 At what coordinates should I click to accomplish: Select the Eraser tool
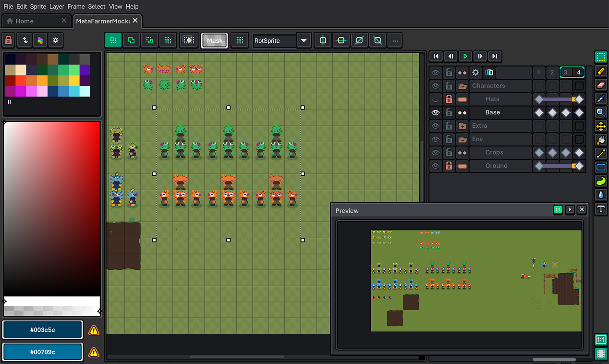click(x=600, y=85)
